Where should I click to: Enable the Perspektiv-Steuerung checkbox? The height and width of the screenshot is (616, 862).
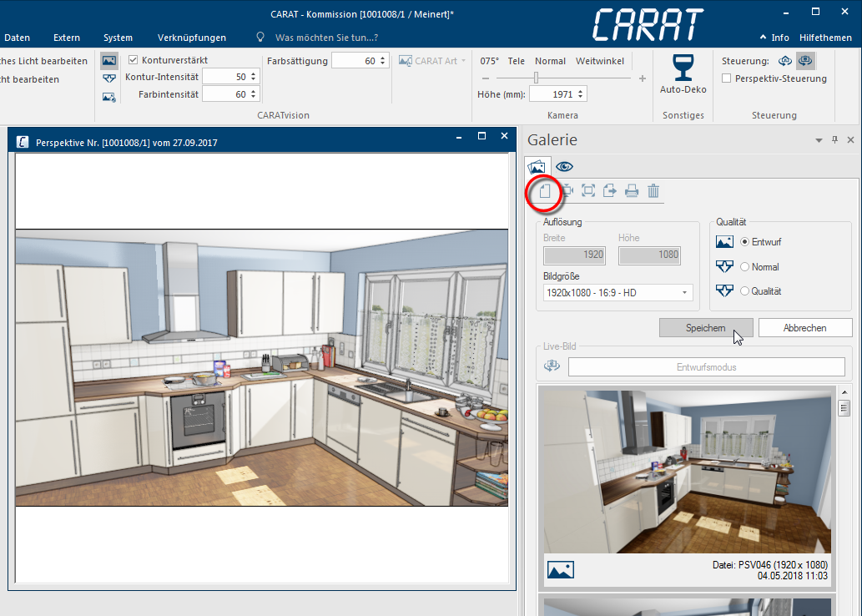tap(727, 78)
